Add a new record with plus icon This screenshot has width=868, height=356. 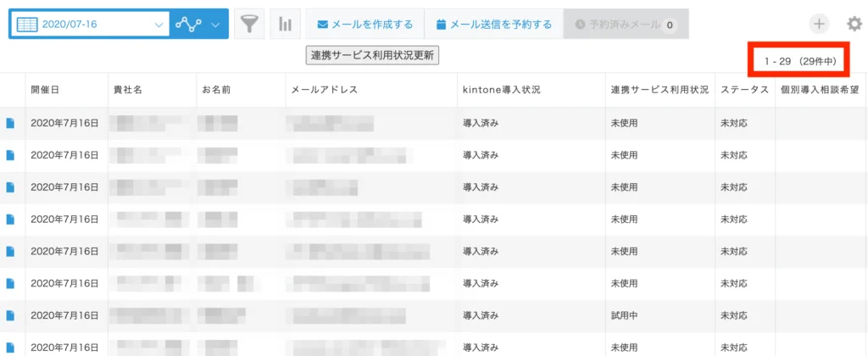820,24
